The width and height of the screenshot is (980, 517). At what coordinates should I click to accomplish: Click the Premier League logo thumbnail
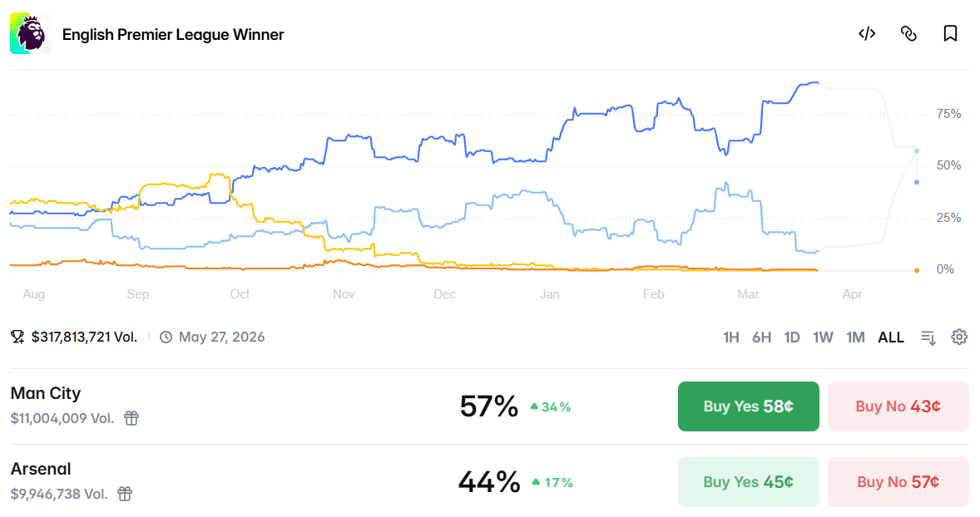(31, 34)
